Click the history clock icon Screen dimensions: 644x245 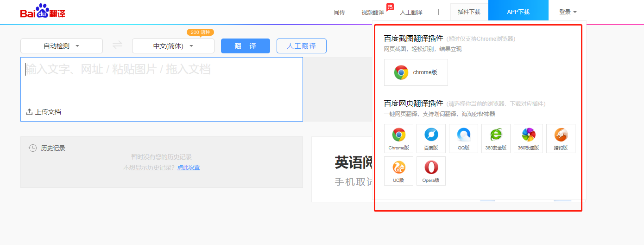point(33,148)
